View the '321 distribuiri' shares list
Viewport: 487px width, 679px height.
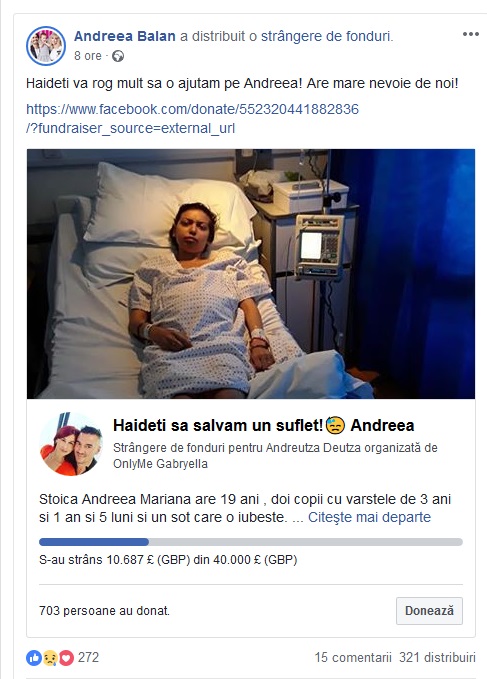coord(437,657)
